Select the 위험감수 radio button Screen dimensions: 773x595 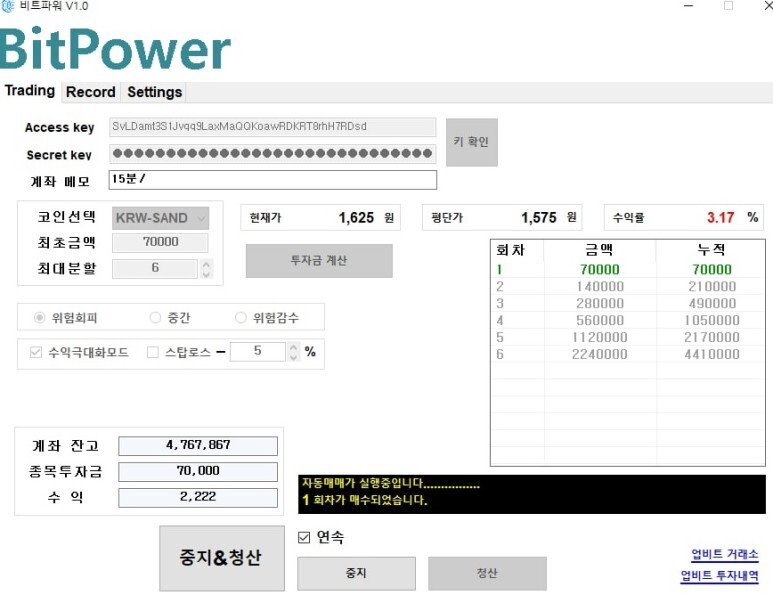[x=241, y=317]
